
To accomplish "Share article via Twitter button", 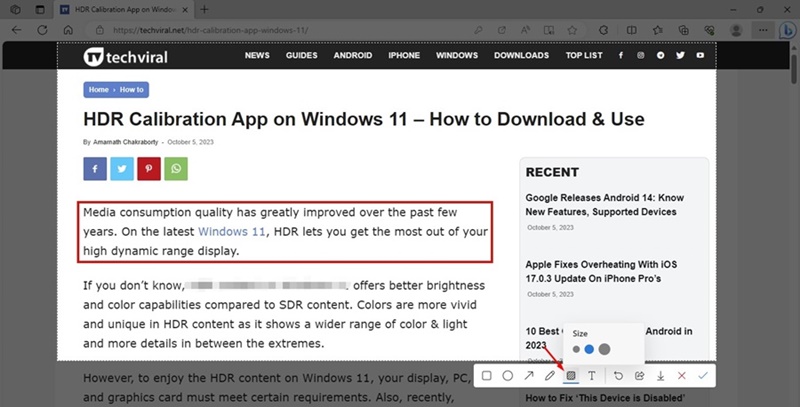I will (122, 169).
